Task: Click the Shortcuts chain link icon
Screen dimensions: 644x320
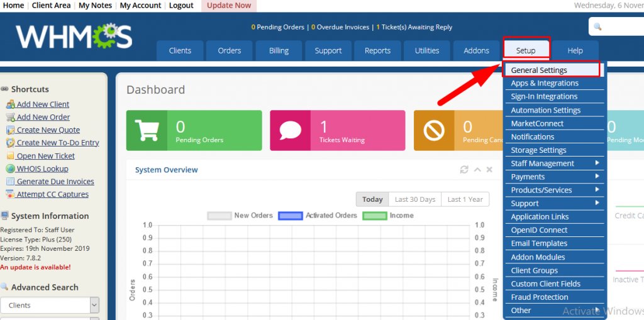Action: (5, 89)
